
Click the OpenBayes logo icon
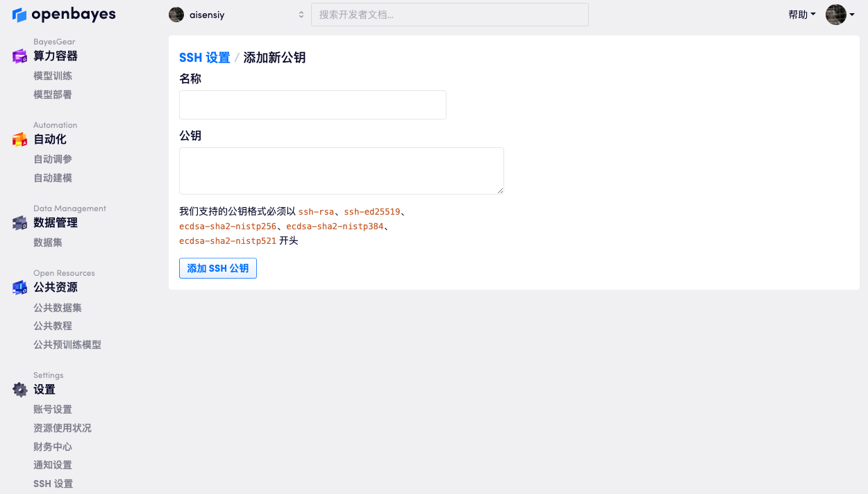pyautogui.click(x=19, y=15)
